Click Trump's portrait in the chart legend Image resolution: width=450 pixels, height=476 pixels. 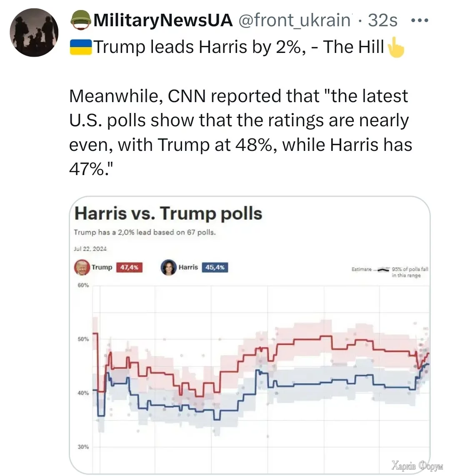pos(82,268)
